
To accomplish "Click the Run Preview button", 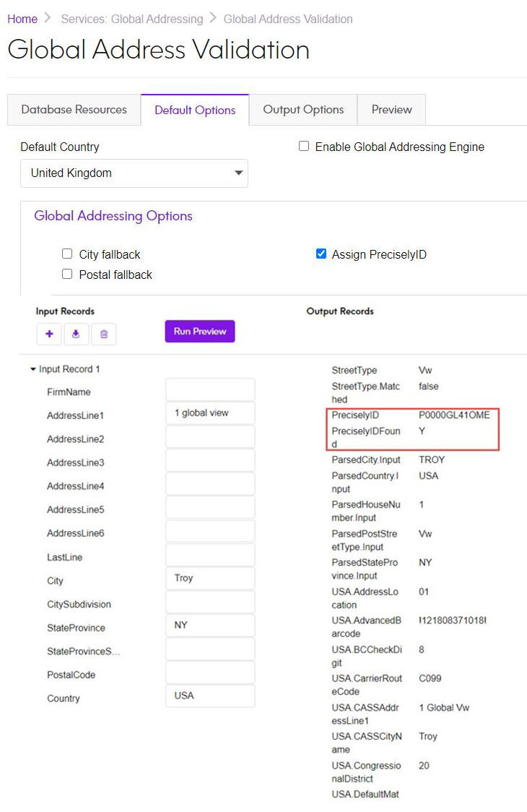I will pos(199,331).
